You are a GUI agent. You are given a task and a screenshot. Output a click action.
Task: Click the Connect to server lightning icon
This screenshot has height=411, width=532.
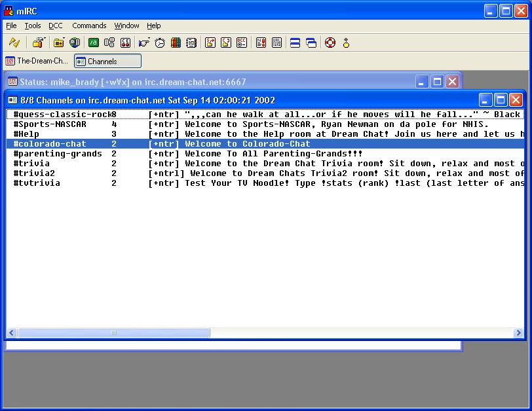click(x=14, y=43)
